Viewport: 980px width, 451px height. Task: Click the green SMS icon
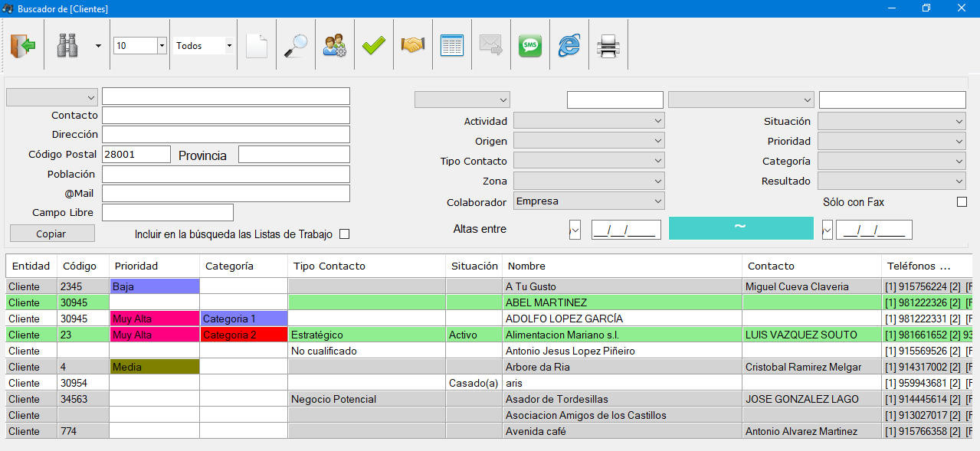tap(530, 46)
